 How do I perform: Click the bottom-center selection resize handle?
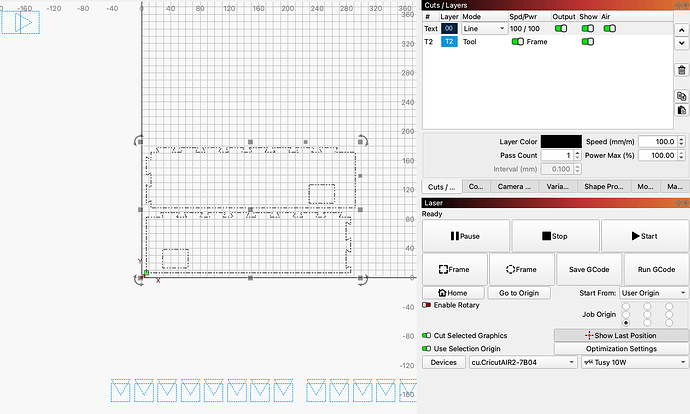(x=250, y=278)
